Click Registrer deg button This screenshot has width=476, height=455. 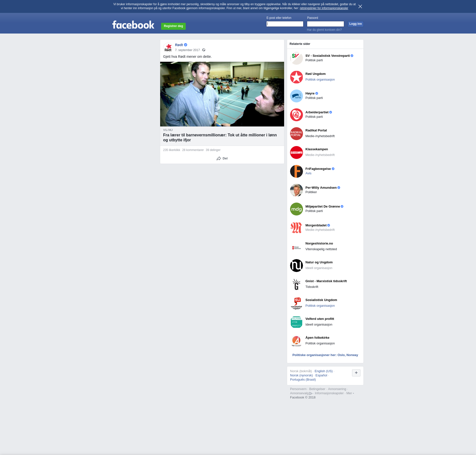(173, 26)
